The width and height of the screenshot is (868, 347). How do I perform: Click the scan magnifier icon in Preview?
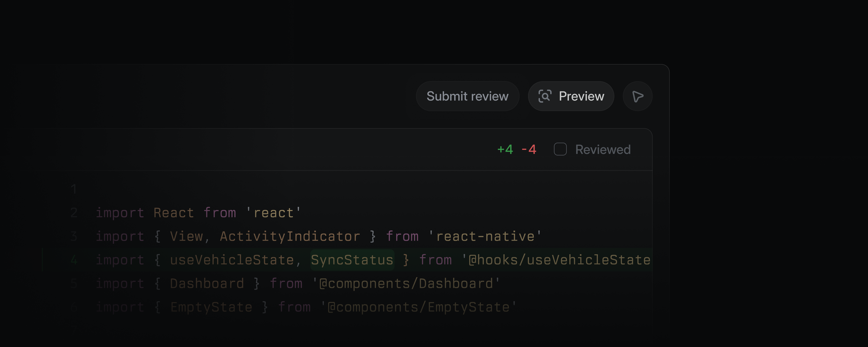tap(545, 96)
